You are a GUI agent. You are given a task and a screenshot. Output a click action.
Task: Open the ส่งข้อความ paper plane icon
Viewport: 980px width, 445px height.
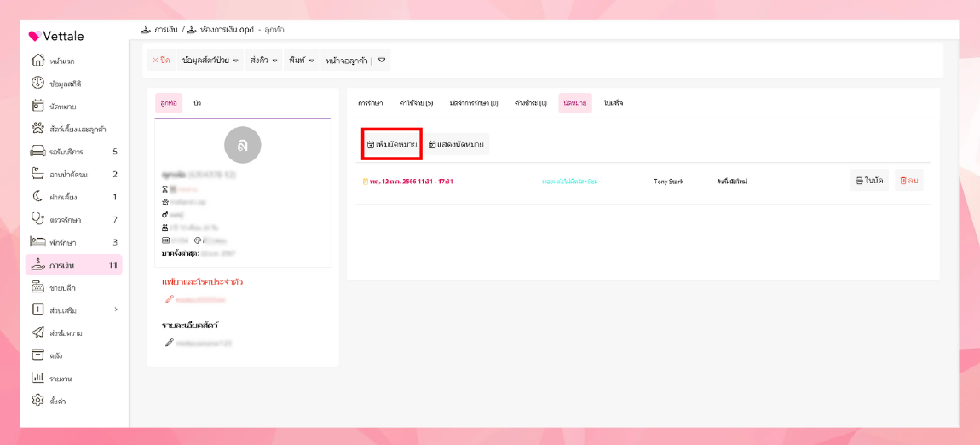37,332
